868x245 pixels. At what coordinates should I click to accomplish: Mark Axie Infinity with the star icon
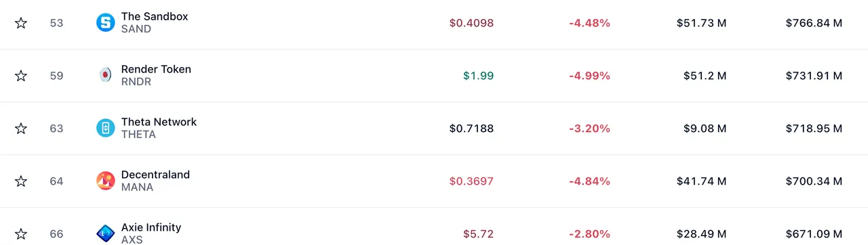coord(21,234)
